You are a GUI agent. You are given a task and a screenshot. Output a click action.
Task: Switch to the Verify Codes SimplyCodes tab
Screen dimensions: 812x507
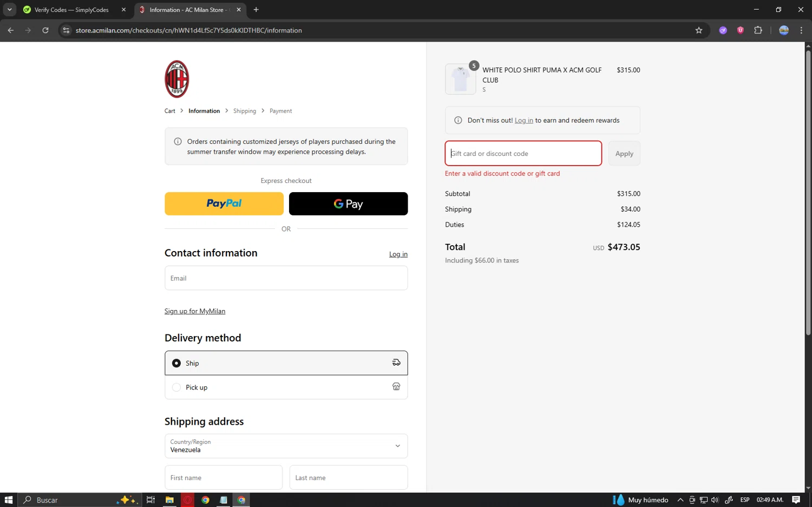71,10
